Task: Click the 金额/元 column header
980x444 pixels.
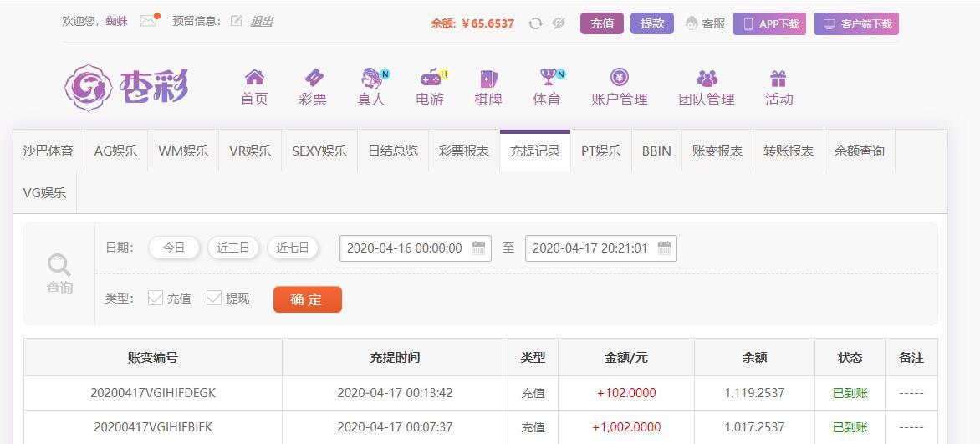Action: 626,358
